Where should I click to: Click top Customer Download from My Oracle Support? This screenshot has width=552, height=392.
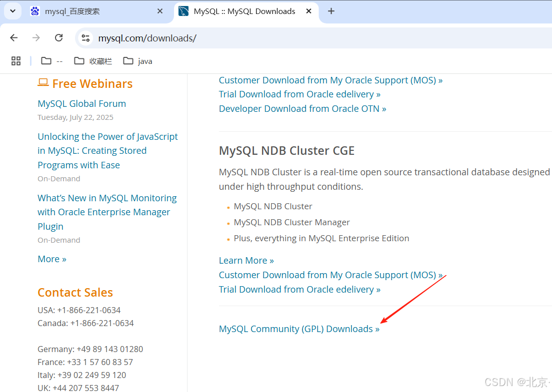(x=330, y=80)
